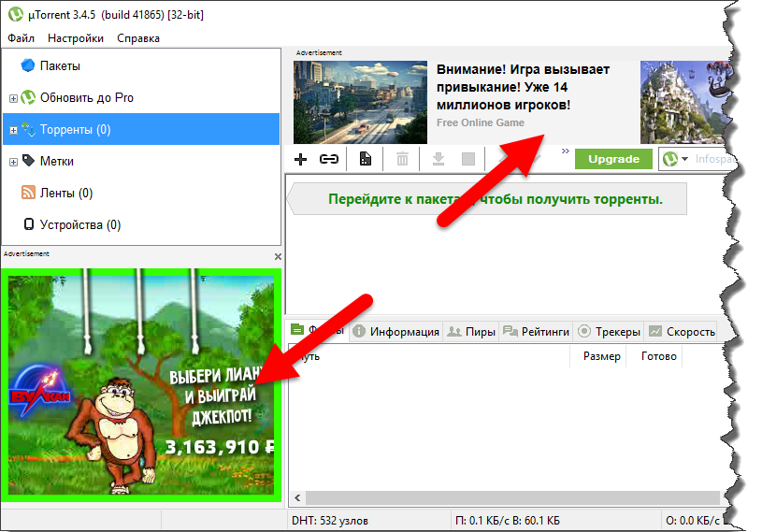Open the Файл menu
This screenshot has height=532, width=762.
click(21, 38)
